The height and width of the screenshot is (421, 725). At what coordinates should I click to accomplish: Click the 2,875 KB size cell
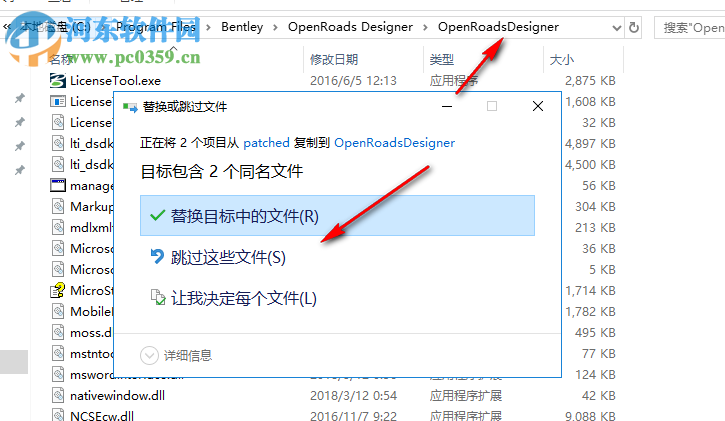click(590, 81)
